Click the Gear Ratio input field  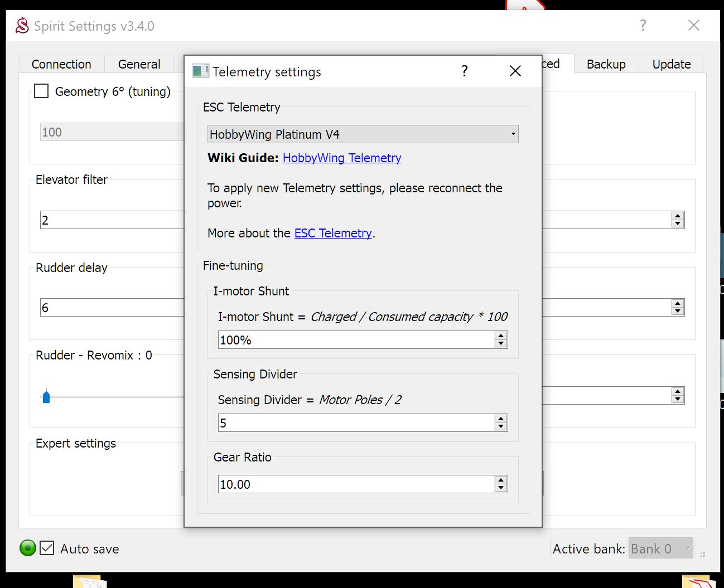tap(355, 484)
